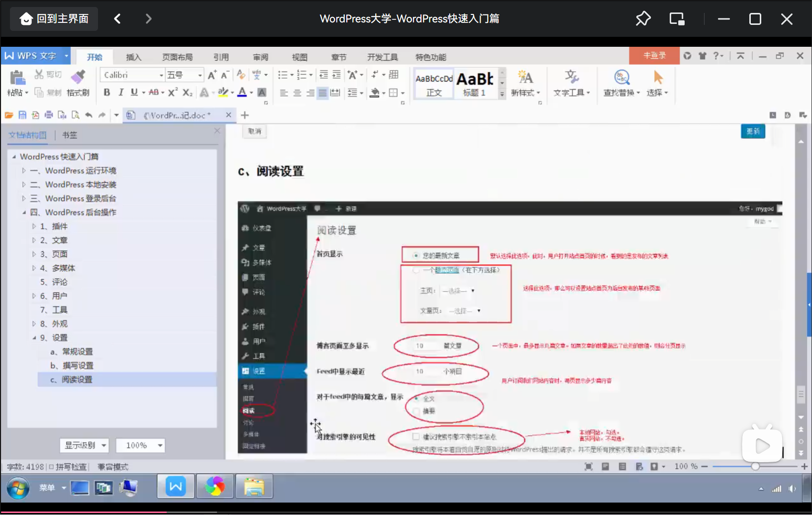Click the 卡登录 login button
The image size is (812, 515).
coord(654,56)
